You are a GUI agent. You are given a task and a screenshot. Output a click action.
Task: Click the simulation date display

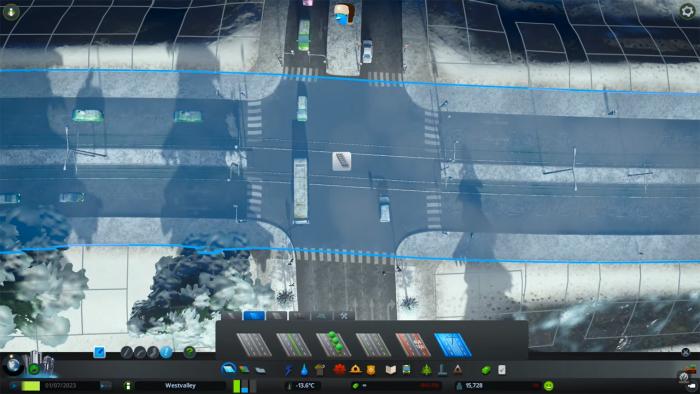(x=60, y=386)
